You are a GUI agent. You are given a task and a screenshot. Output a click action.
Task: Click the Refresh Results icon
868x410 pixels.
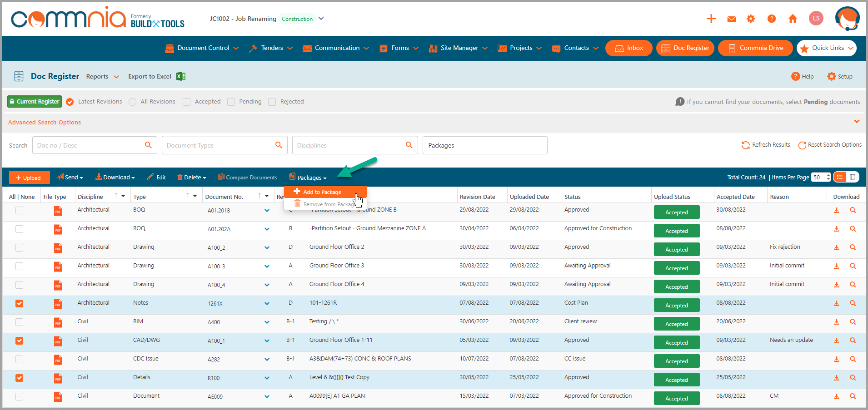click(x=745, y=145)
